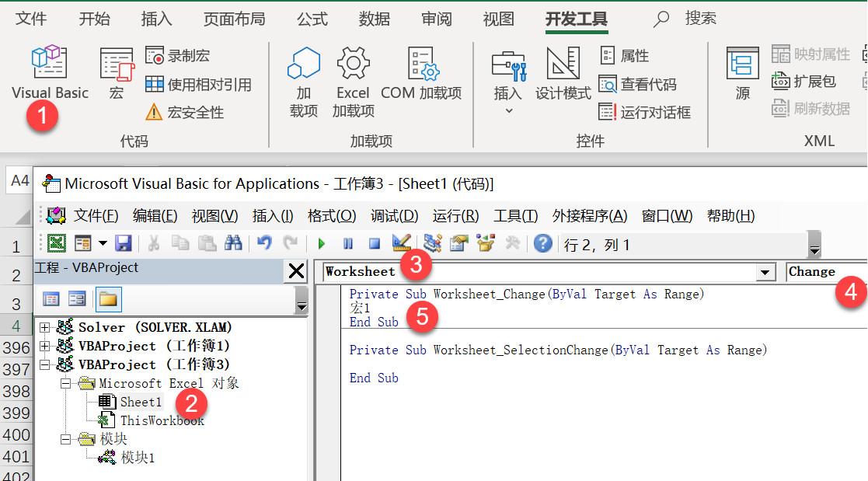
Task: Open the Visual Basic editor from the ribbon
Action: [50, 72]
